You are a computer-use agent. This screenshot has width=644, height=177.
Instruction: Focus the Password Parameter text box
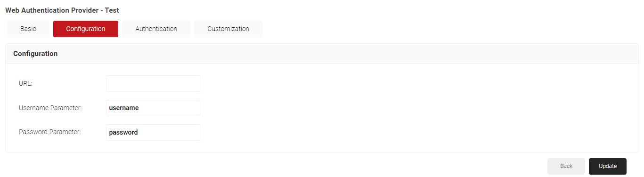pos(153,132)
